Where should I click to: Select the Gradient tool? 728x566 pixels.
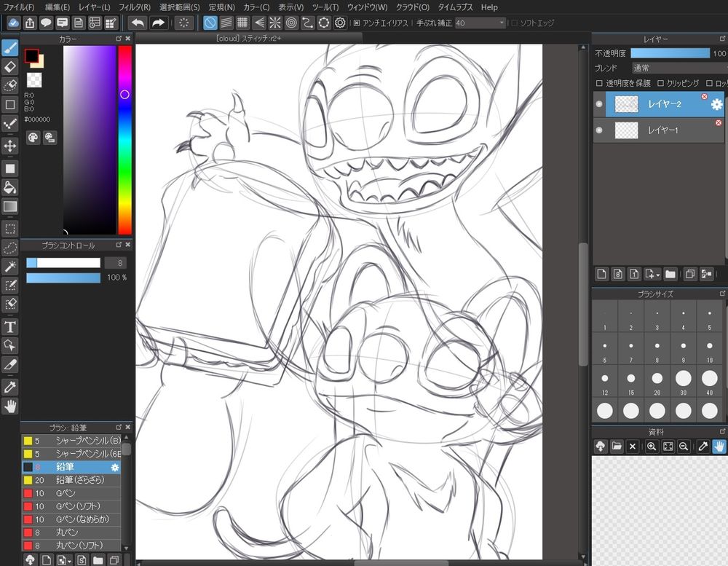pos(10,206)
